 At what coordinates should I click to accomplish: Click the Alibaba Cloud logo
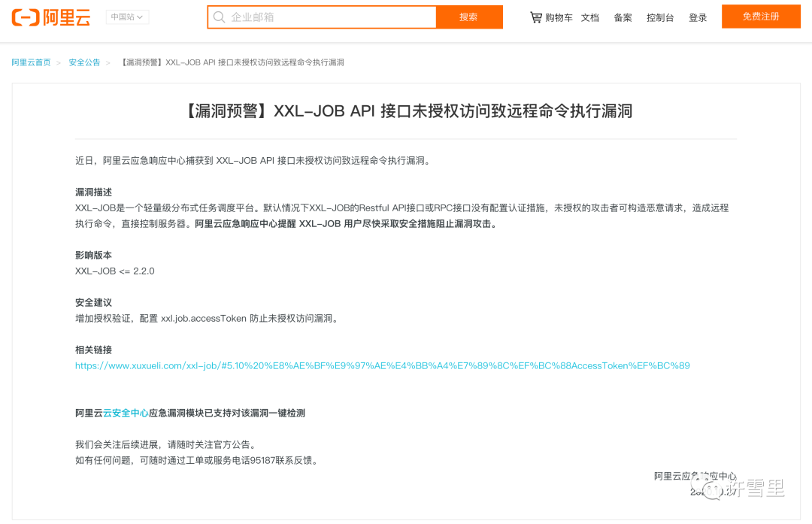click(51, 17)
